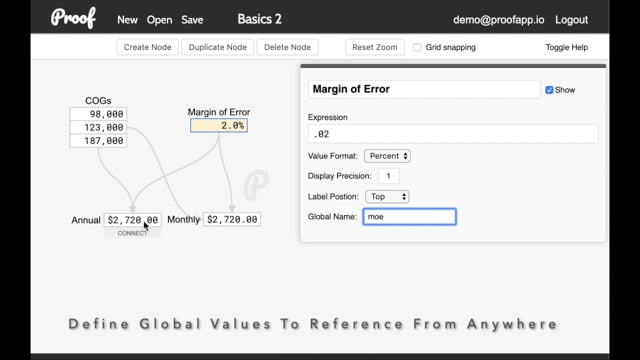Select the Monthly node value $2,720.00
Viewport: 640px width, 360px height.
[232, 220]
